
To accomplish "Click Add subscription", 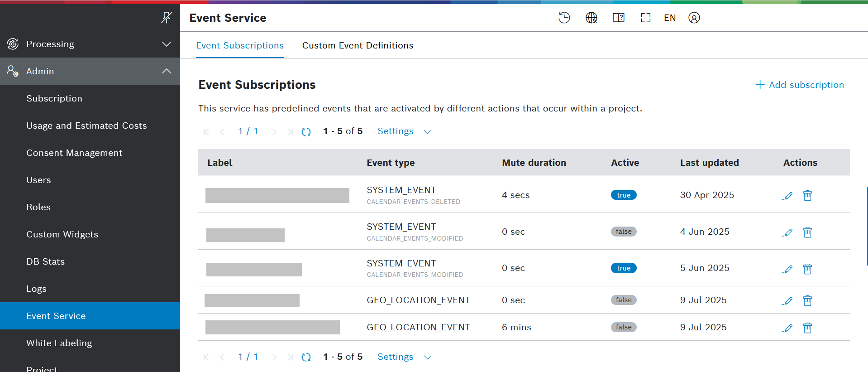I will (x=799, y=85).
